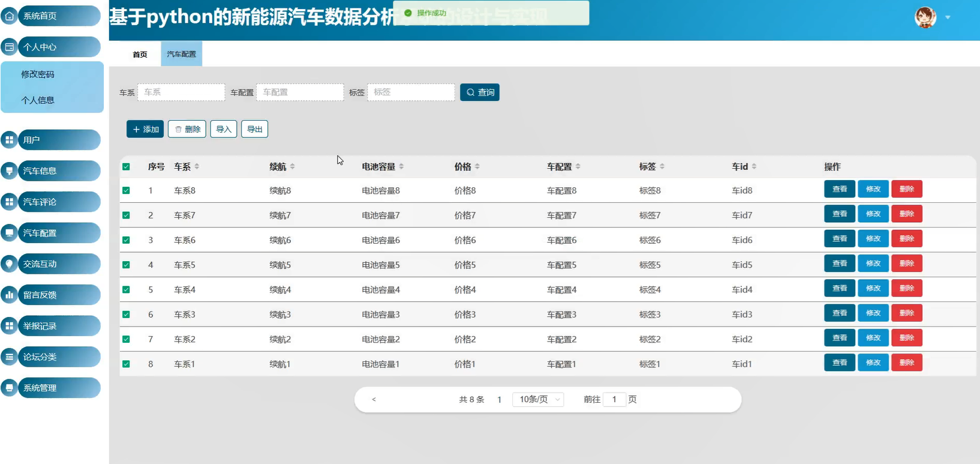The width and height of the screenshot is (980, 464).
Task: Click the grid icon beside 举报记录
Action: tap(9, 326)
